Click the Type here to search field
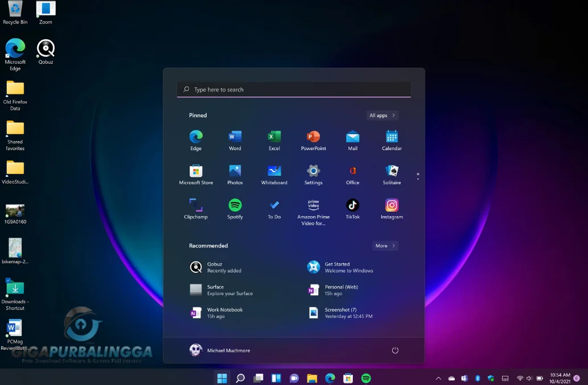The image size is (588, 385). pyautogui.click(x=294, y=89)
